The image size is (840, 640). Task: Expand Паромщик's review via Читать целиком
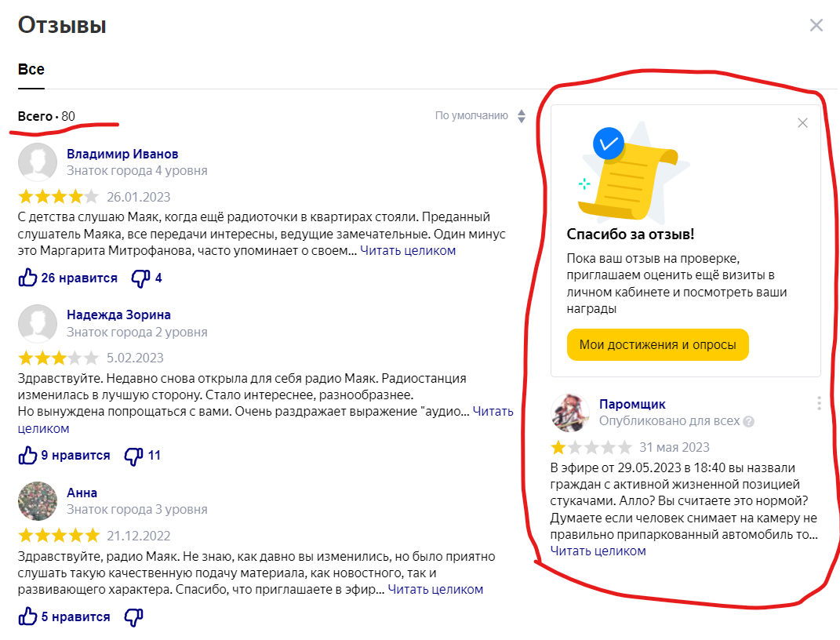pos(598,551)
